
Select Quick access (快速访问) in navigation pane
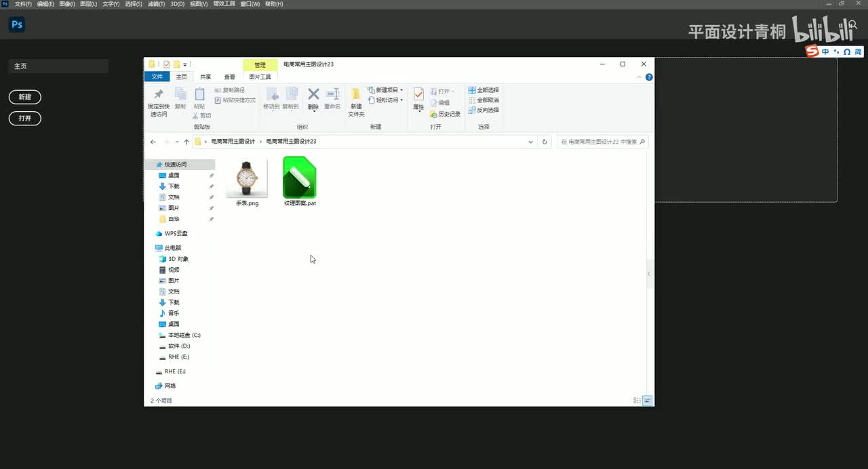pyautogui.click(x=180, y=165)
